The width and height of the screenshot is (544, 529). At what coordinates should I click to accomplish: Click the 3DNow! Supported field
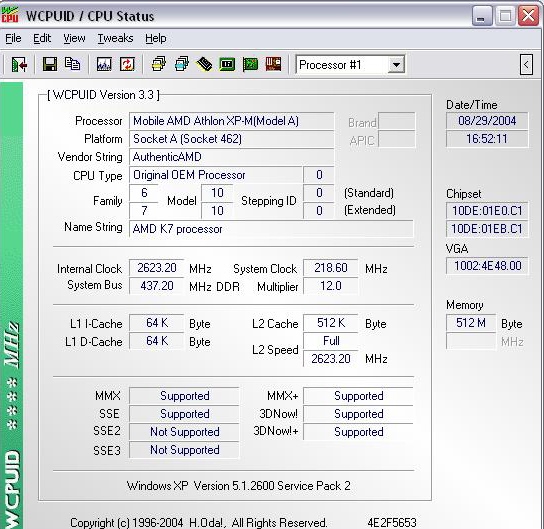tap(358, 414)
